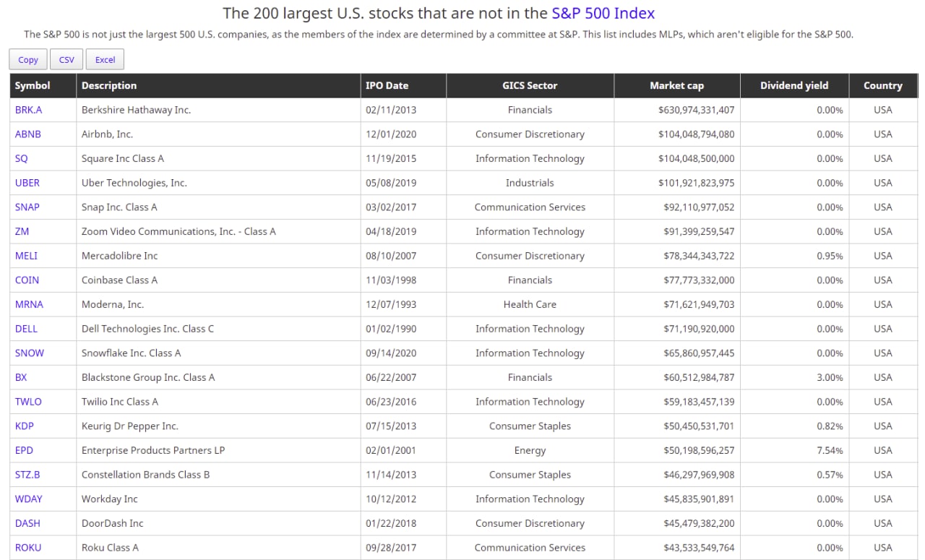
Task: Follow the UBER ticker link
Action: [x=27, y=183]
